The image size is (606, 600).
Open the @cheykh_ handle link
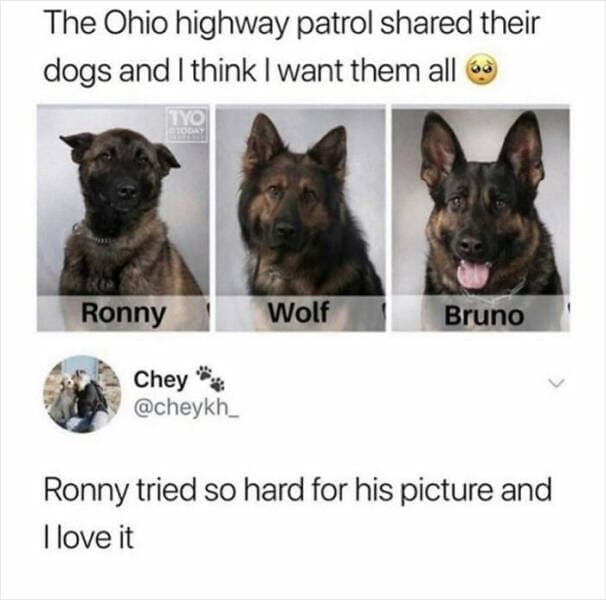[186, 408]
